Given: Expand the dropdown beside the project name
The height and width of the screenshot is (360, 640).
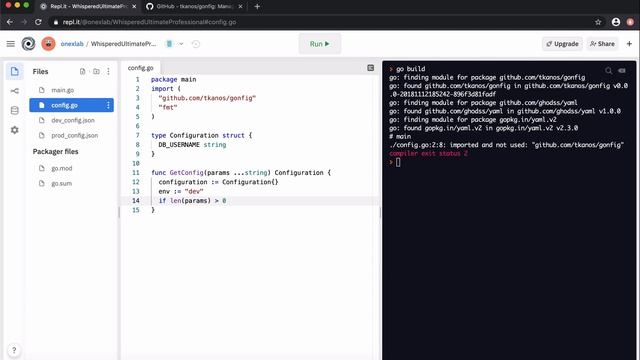Looking at the screenshot, I should click(x=181, y=44).
